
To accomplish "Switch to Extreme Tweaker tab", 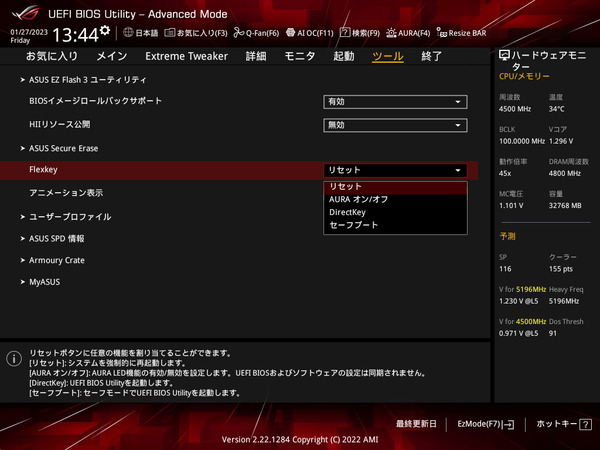I will click(x=188, y=57).
